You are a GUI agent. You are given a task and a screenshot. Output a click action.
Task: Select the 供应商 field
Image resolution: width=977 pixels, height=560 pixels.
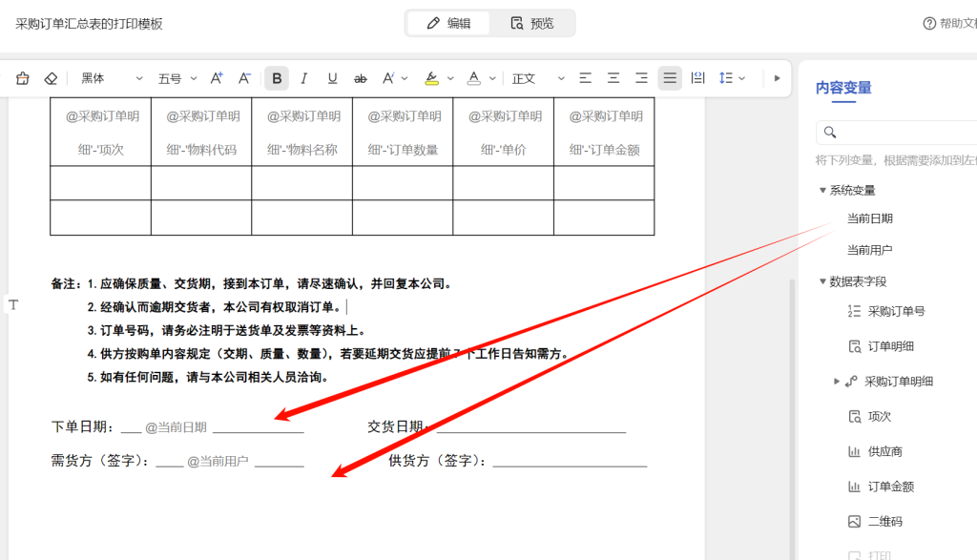[x=885, y=451]
